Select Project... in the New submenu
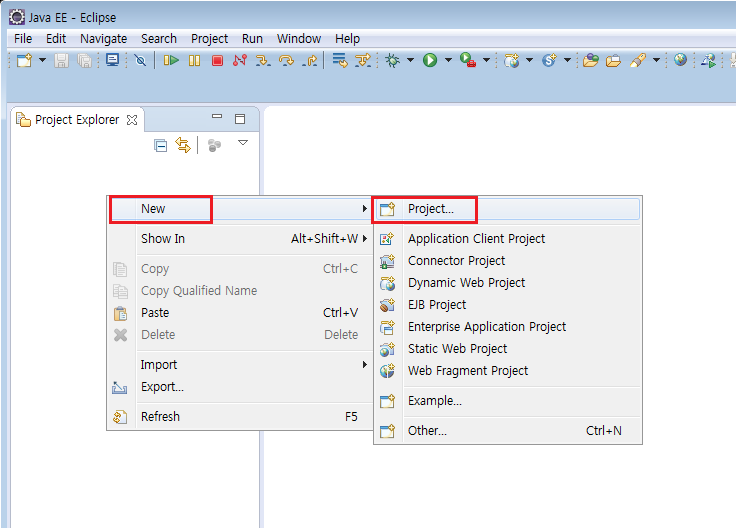This screenshot has height=528, width=736. pos(507,209)
